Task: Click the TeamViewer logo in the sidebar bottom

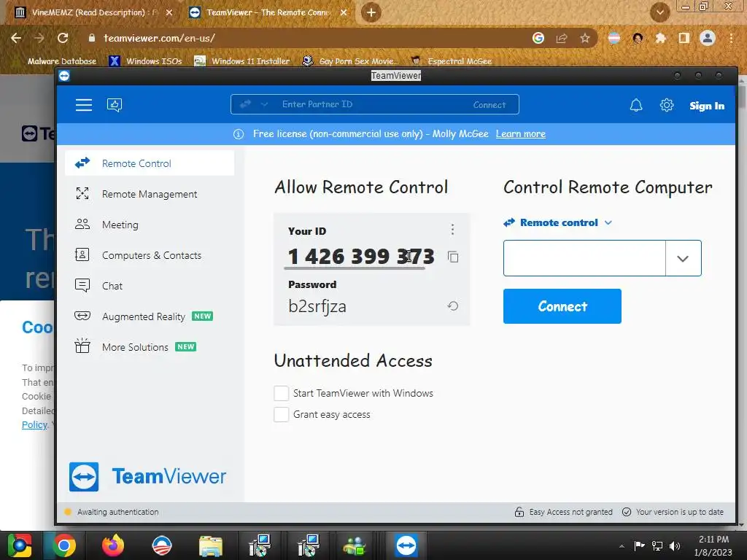Action: (147, 476)
